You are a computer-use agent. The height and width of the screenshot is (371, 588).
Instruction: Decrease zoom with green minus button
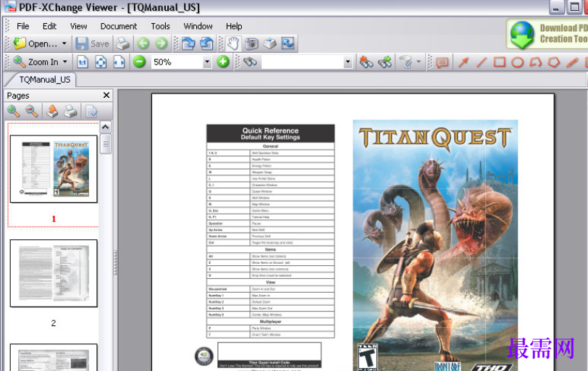pyautogui.click(x=140, y=62)
